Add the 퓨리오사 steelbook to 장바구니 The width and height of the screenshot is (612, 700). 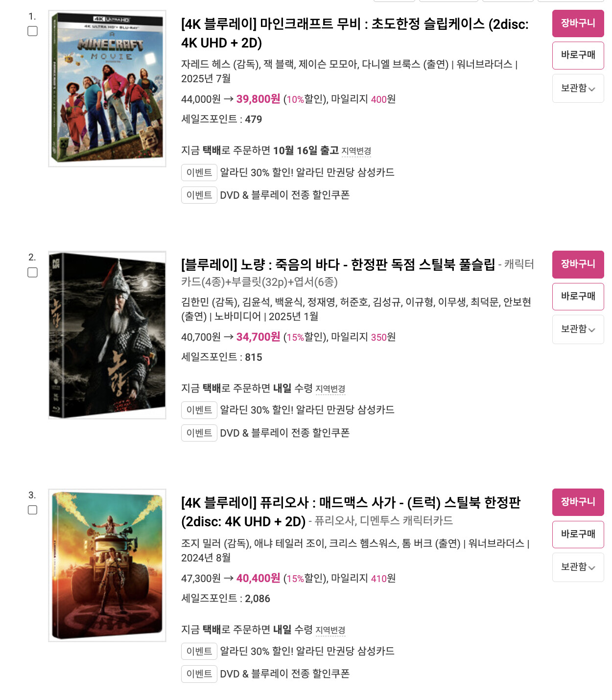coord(578,502)
